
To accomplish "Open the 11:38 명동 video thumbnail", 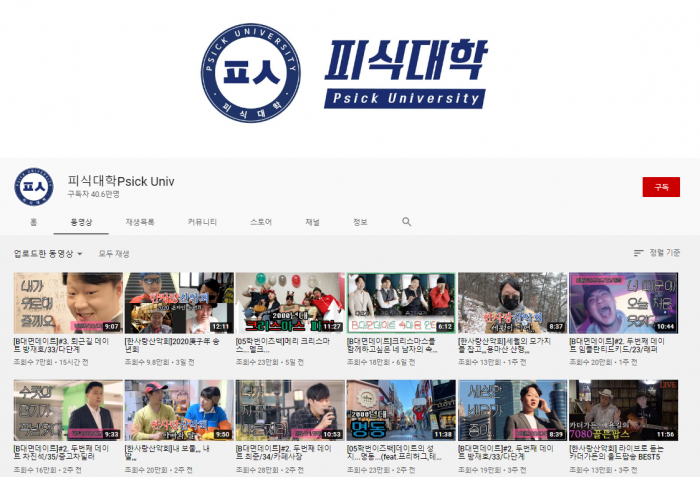I will point(401,410).
